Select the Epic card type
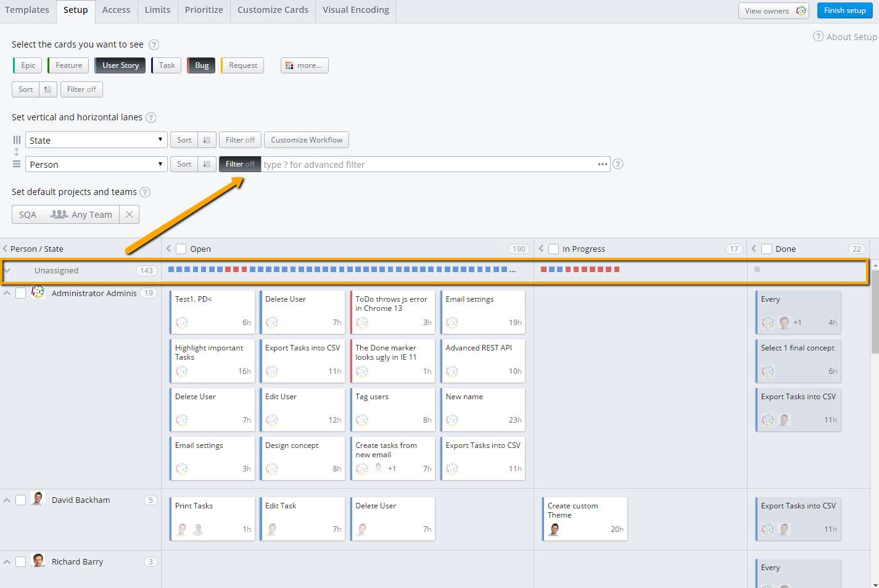The height and width of the screenshot is (588, 879). click(27, 65)
